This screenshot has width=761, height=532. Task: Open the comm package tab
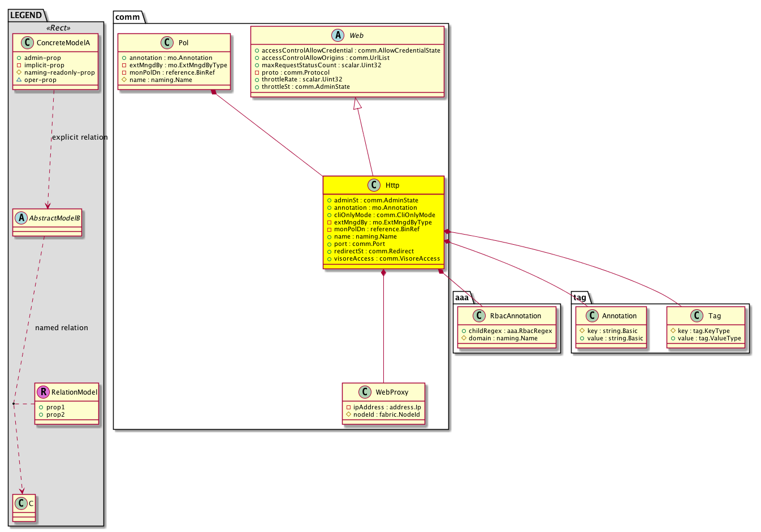point(128,17)
